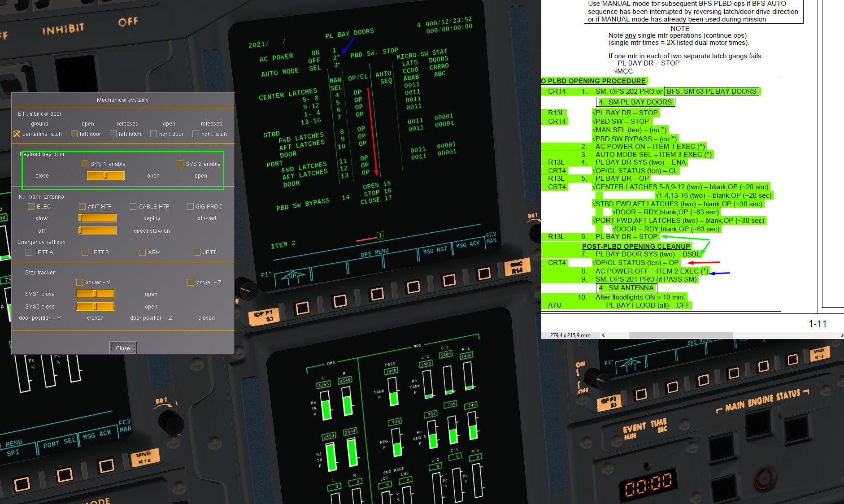Screen dimensions: 844x504
Task: Click the ITEM 2 scratchpad line
Action: click(x=283, y=245)
